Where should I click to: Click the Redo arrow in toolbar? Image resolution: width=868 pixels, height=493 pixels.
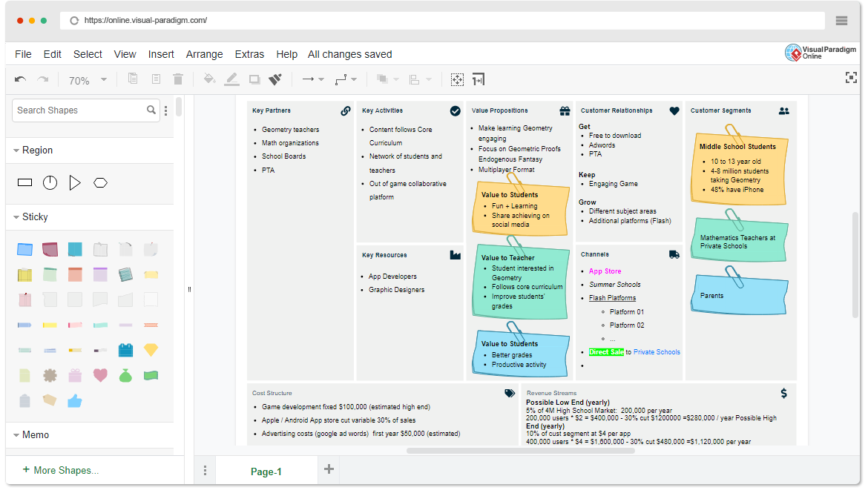point(42,79)
